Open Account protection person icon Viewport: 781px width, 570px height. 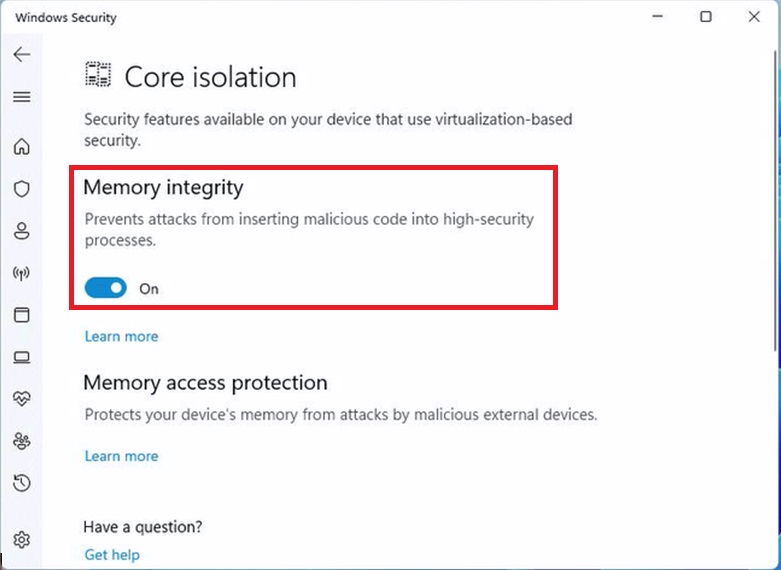21,231
